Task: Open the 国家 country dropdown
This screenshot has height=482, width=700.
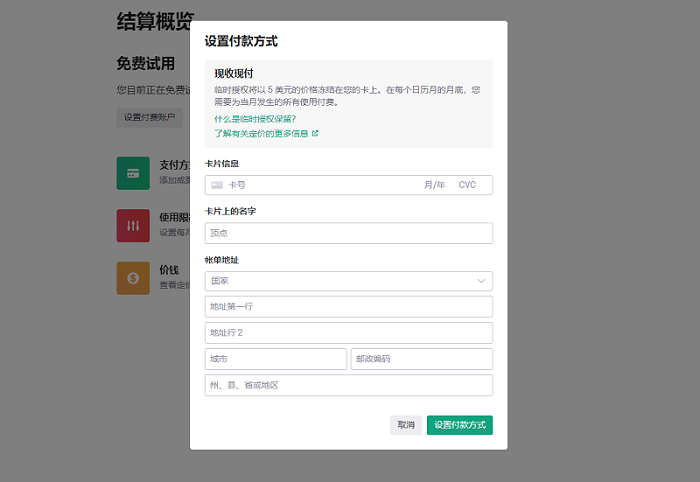Action: pos(349,282)
